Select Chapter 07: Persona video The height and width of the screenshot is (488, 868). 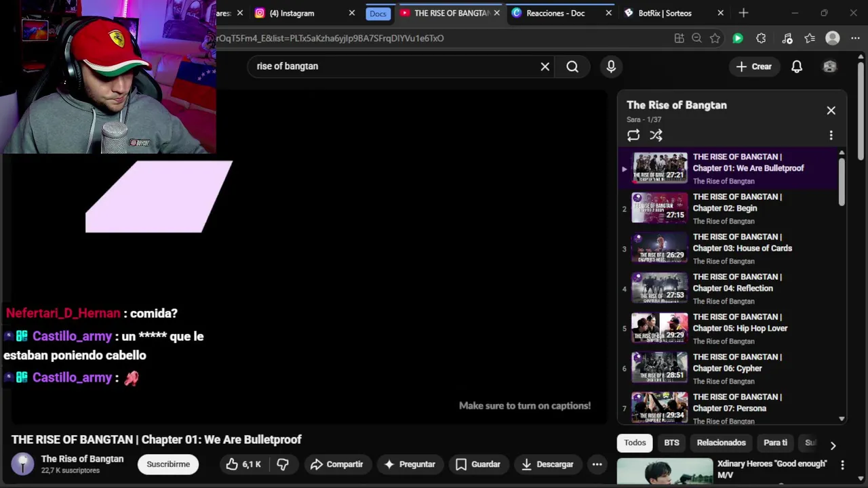[x=728, y=407]
